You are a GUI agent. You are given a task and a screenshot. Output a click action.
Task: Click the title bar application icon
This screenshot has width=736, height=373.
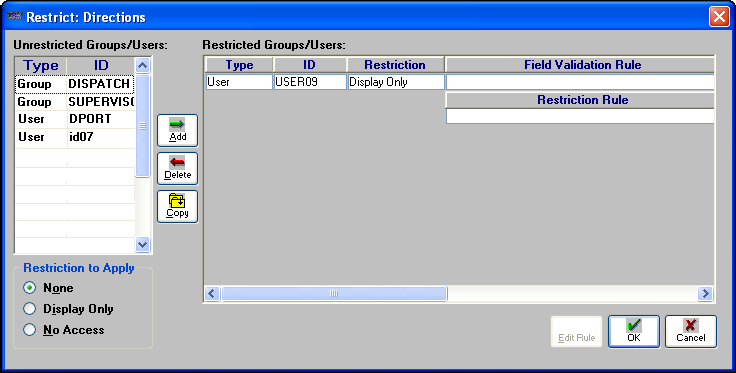15,17
